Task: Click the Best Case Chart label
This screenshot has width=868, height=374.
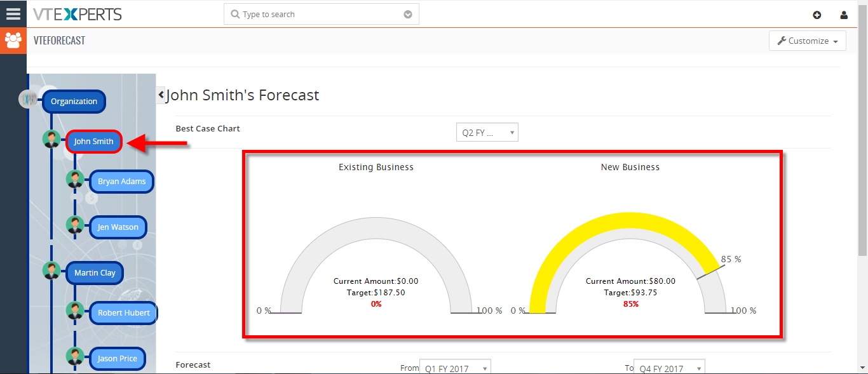Action: point(208,129)
